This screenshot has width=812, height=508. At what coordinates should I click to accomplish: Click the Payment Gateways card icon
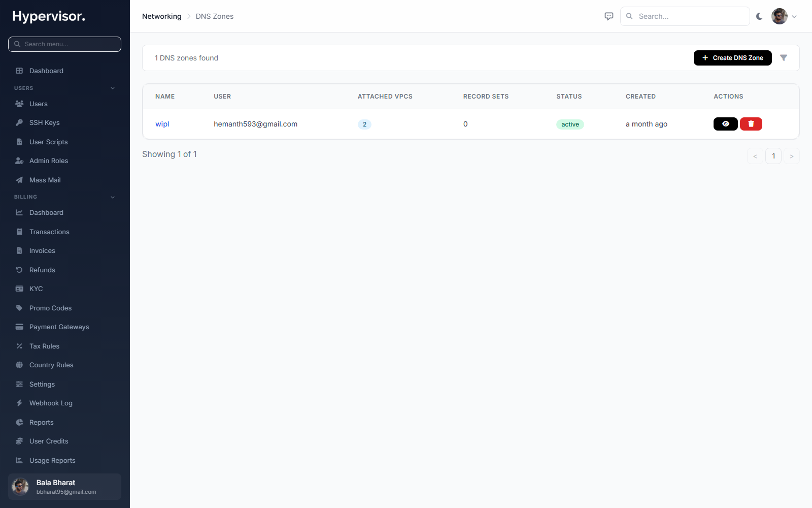coord(19,327)
